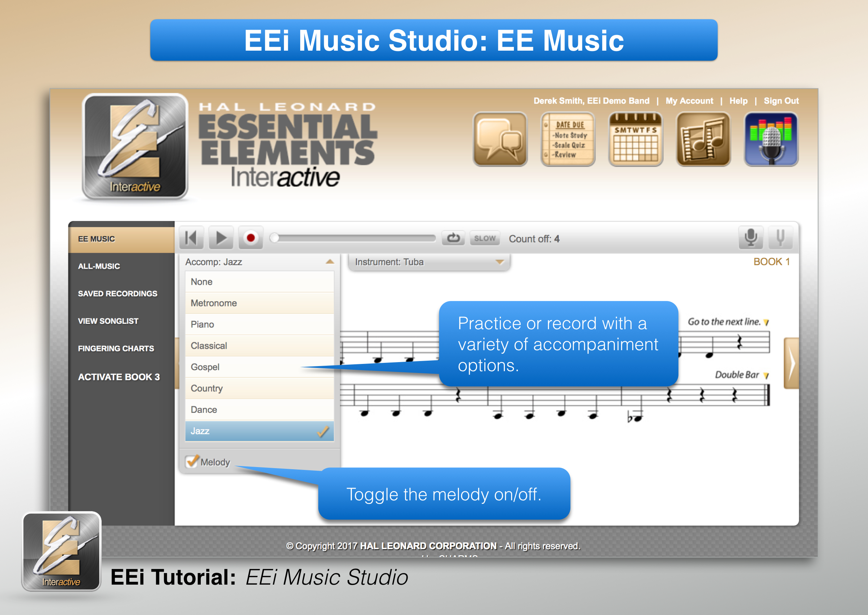Image resolution: width=868 pixels, height=615 pixels.
Task: Open the Date Due assignments icon
Action: point(568,139)
